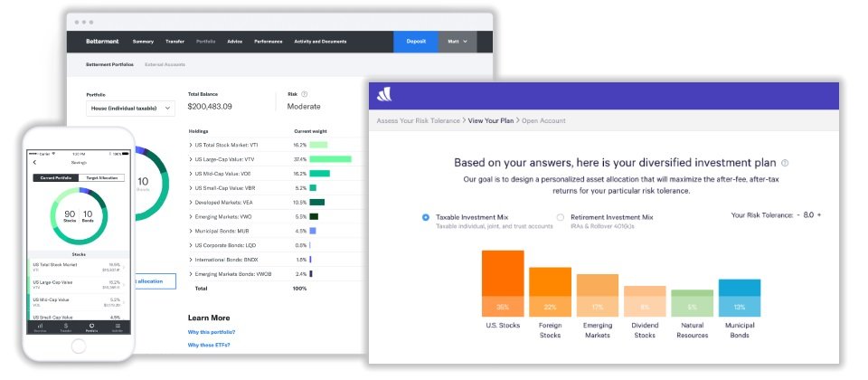Switch phone view to Target Allocation
This screenshot has height=380, width=868.
[101, 178]
